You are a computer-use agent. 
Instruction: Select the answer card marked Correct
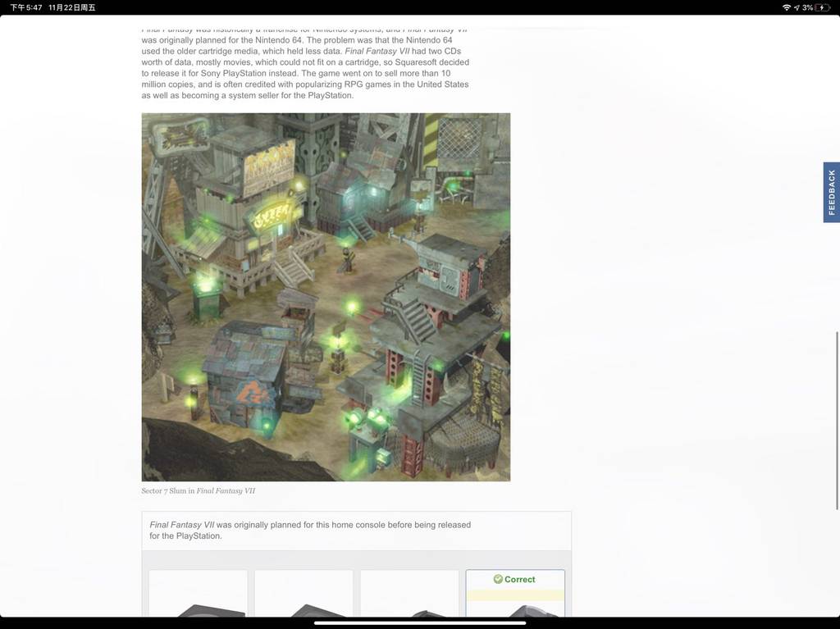pos(515,593)
